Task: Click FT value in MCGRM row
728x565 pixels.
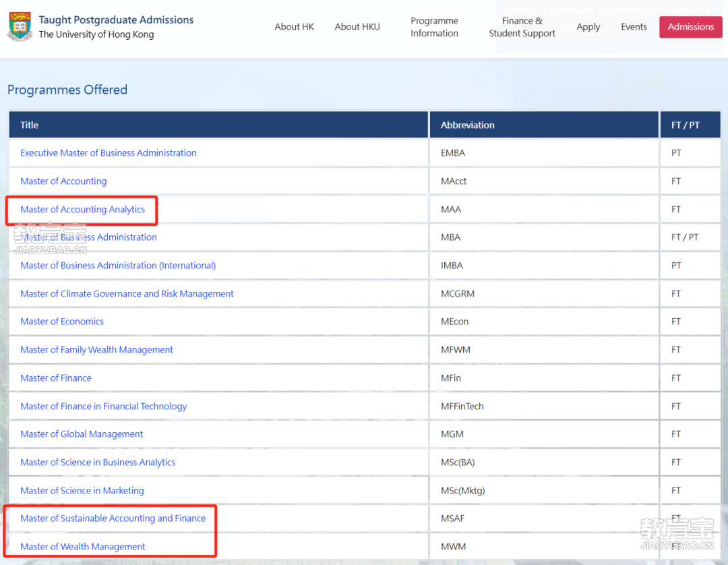Action: (676, 294)
